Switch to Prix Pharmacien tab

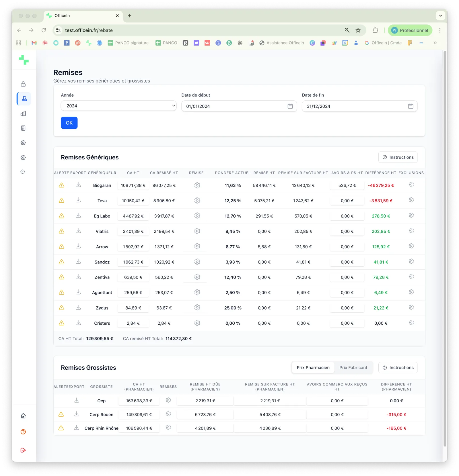point(313,367)
